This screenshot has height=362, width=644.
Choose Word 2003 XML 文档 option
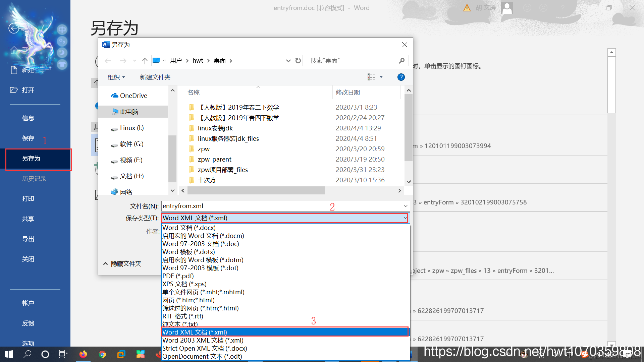click(x=203, y=340)
